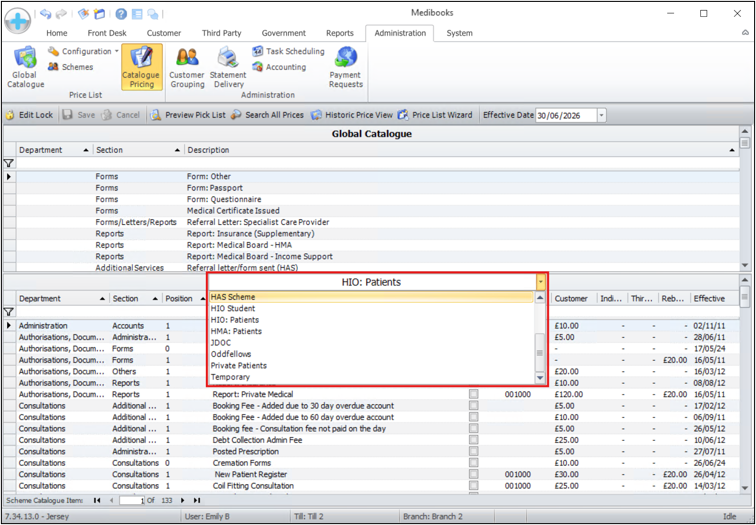Click the undo arrow in quick access toolbar
This screenshot has height=525, width=756.
pos(45,14)
